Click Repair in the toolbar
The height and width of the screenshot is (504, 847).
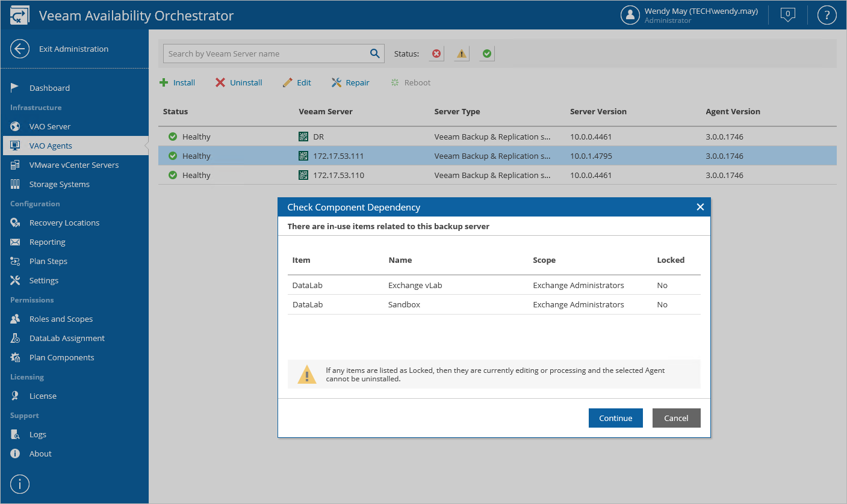point(350,82)
